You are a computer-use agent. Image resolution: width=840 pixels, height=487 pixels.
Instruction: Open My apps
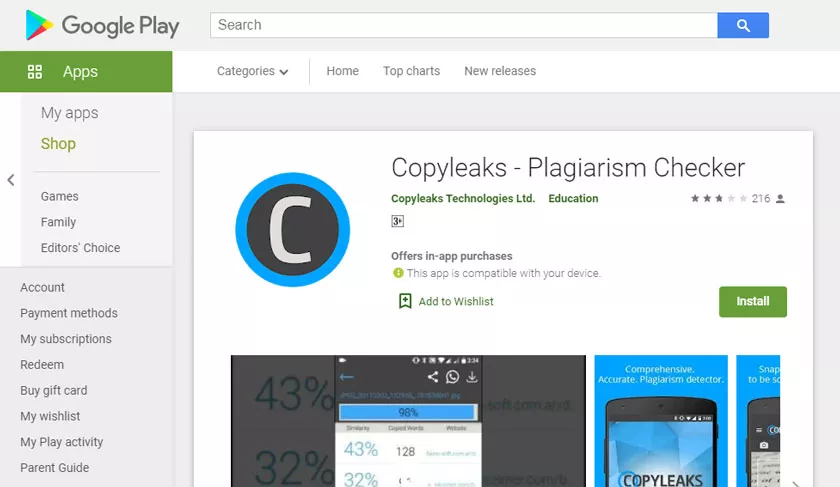click(70, 113)
